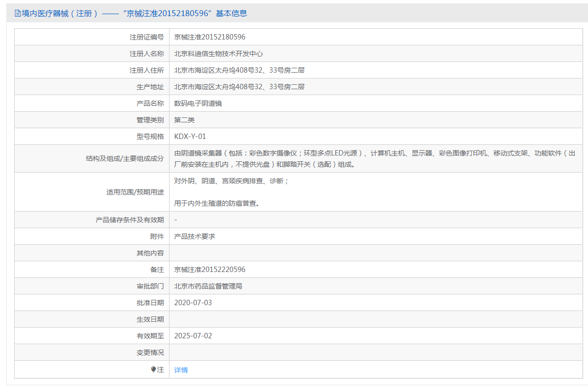The height and width of the screenshot is (389, 588).
Task: Click the 生产地址 label
Action: click(x=150, y=87)
